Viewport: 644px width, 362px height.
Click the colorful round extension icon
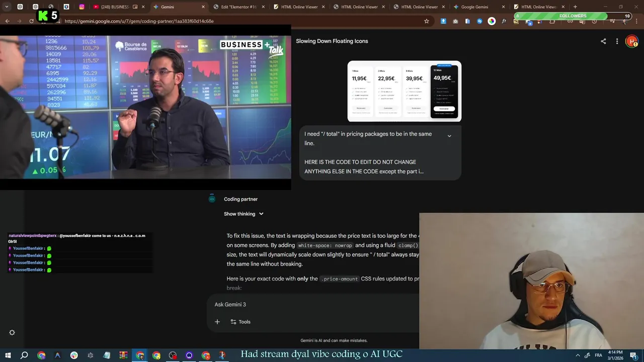(x=492, y=21)
